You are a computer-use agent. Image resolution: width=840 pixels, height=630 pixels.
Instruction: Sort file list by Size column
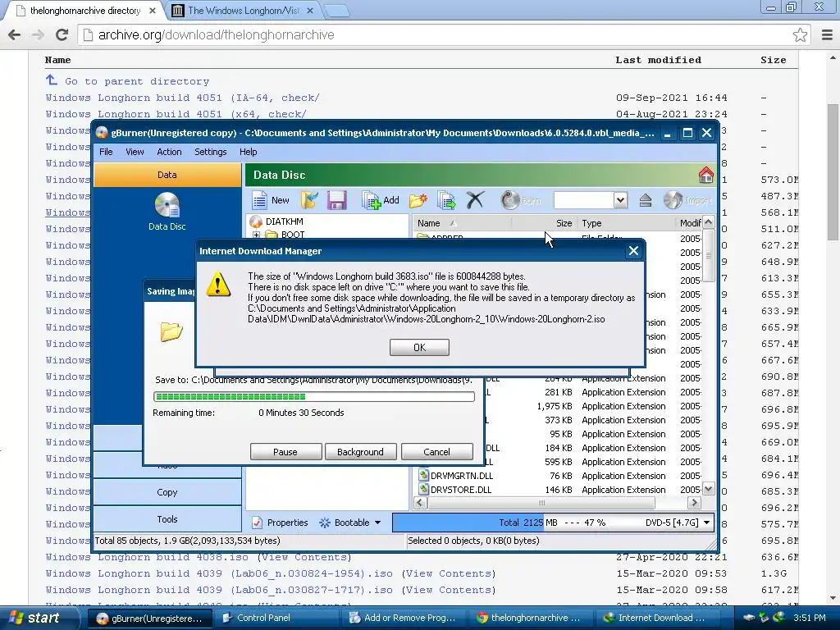[x=543, y=223]
